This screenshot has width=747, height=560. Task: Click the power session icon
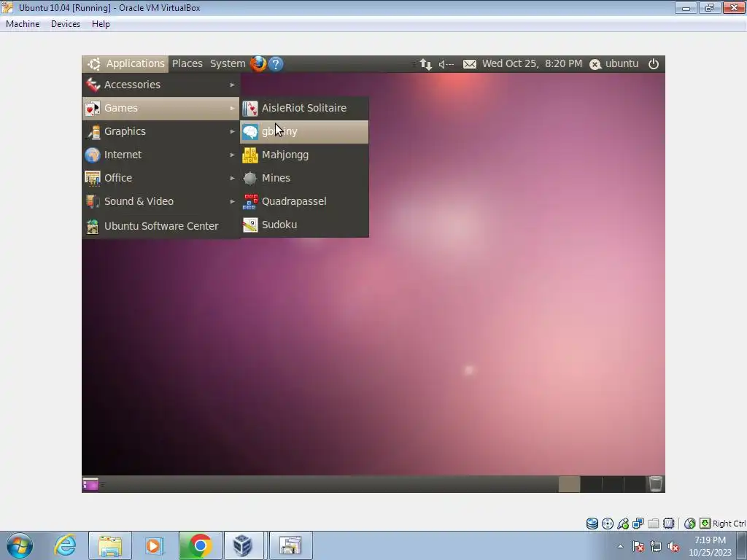pos(654,64)
